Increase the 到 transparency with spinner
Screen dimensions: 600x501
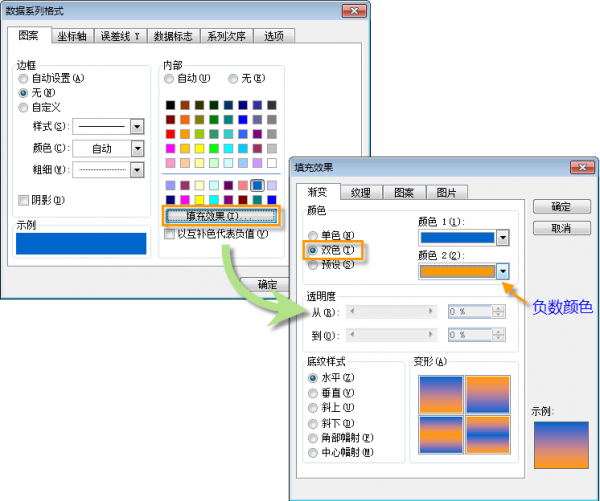click(498, 332)
